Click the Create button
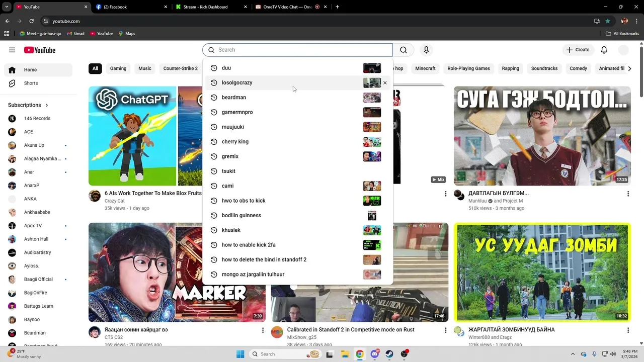 point(578,50)
